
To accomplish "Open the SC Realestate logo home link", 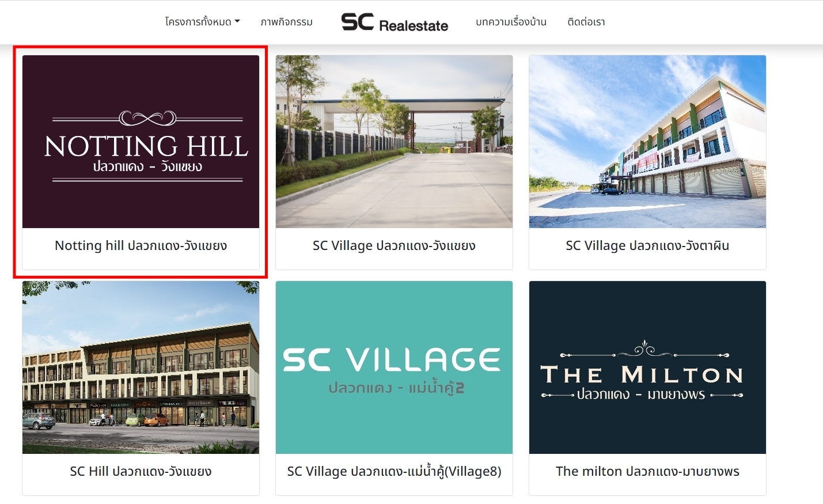I will (395, 22).
